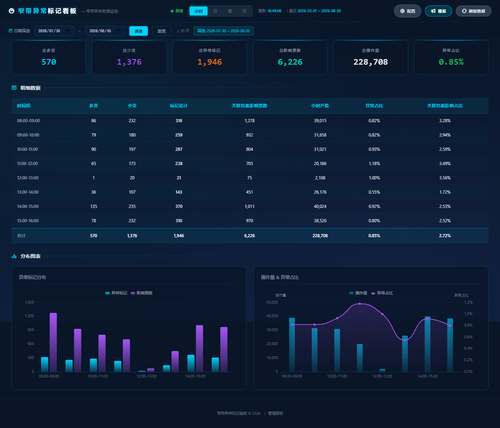Select the third granularity tab (week)

point(230,11)
